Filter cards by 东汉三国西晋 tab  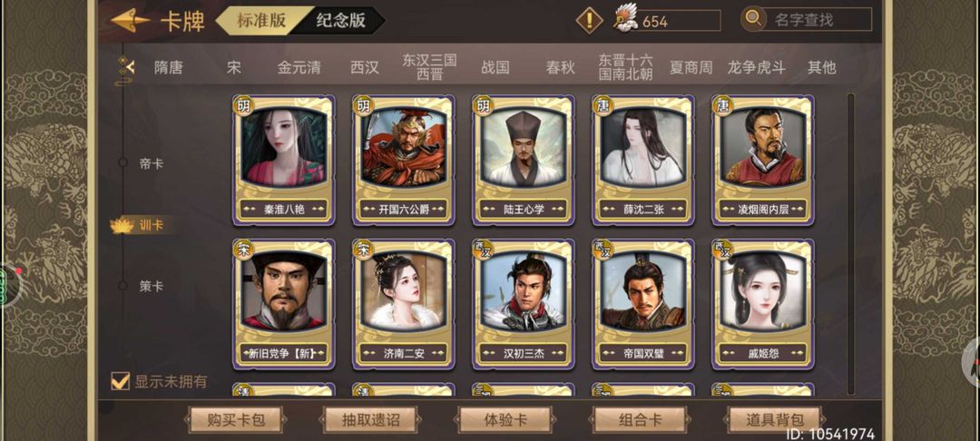pyautogui.click(x=429, y=67)
